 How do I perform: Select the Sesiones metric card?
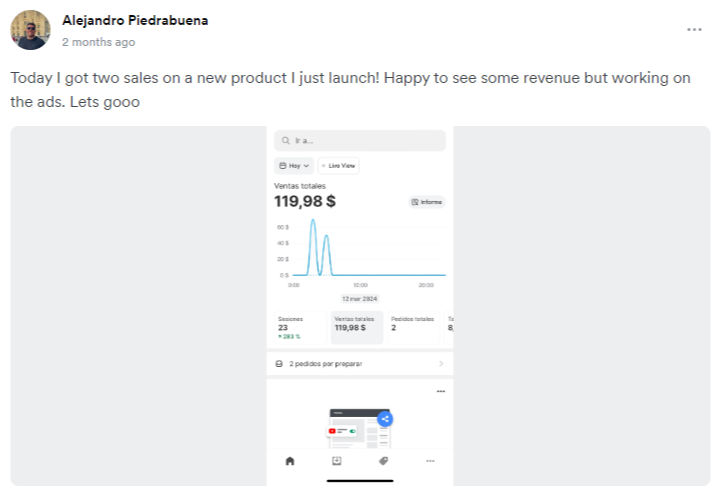[297, 327]
